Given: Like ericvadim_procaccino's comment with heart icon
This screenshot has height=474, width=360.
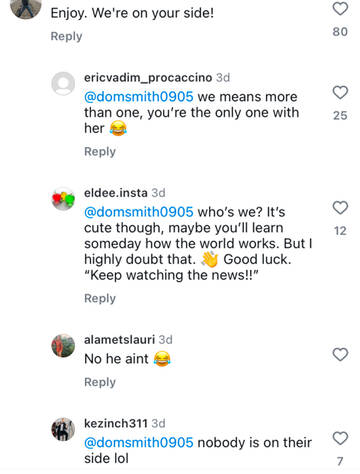Looking at the screenshot, I should tap(340, 93).
